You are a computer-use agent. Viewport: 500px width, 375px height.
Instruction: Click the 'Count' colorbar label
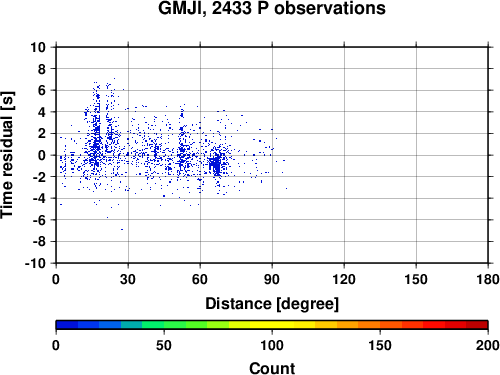click(x=272, y=368)
